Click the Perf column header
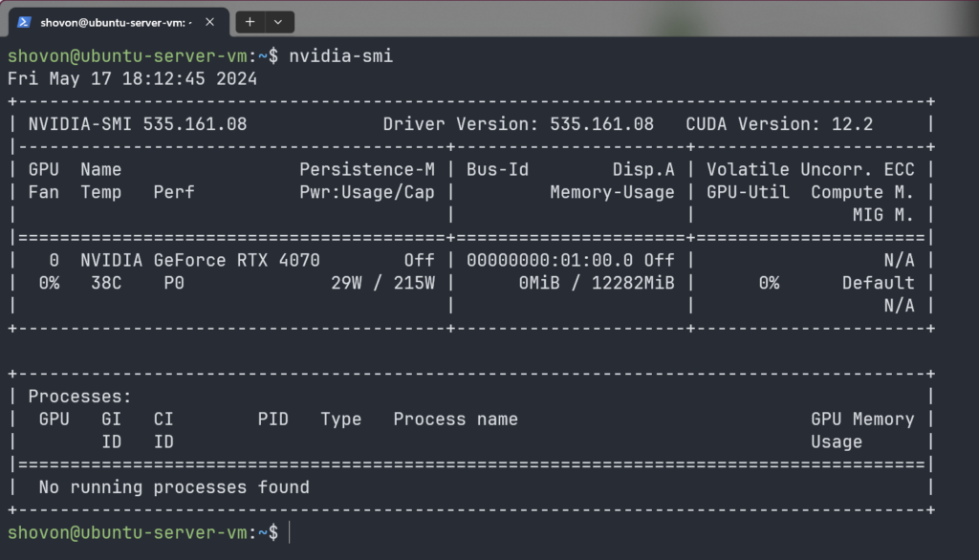The width and height of the screenshot is (979, 560). pyautogui.click(x=174, y=192)
